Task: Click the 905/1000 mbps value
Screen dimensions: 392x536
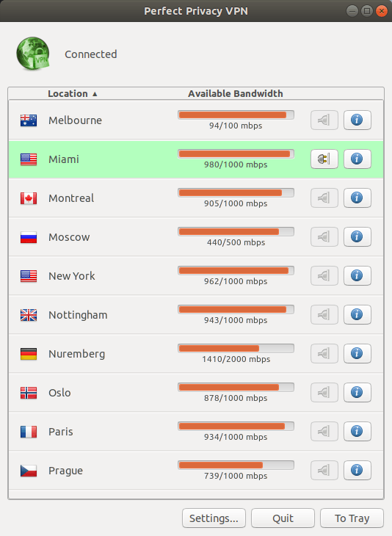Action: pos(236,203)
